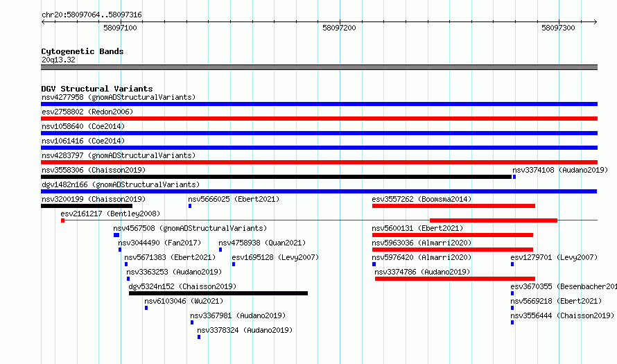Open variant nsv4277958 (gnomADStructuralVariants) label

pos(119,97)
